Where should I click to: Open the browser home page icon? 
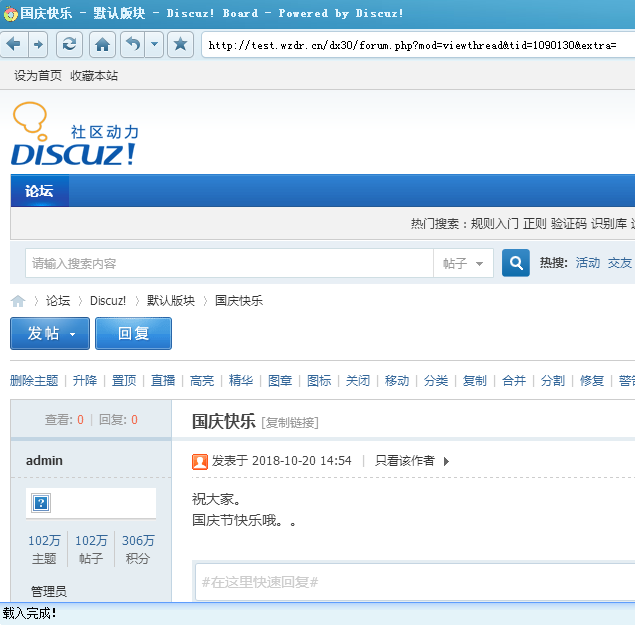click(x=102, y=44)
